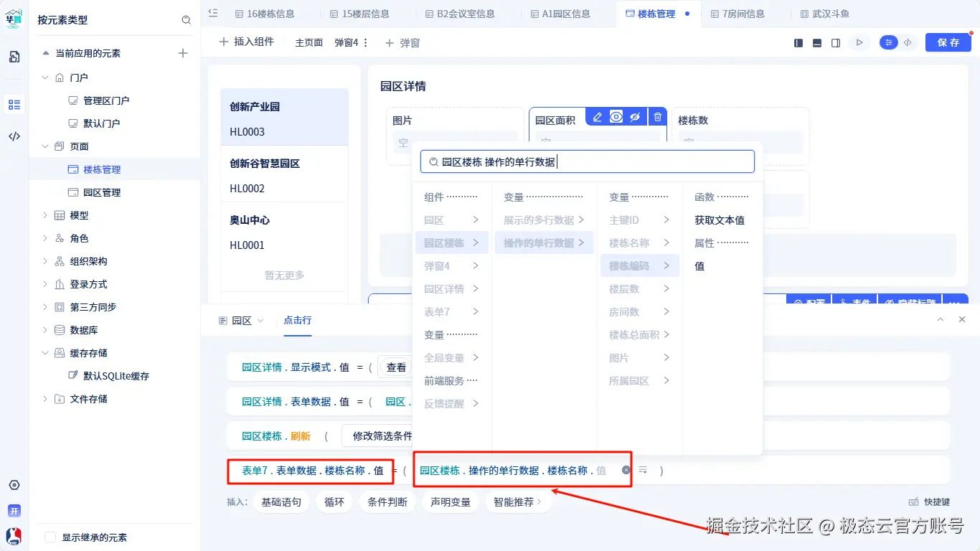Screen dimensions: 980x551
Task: Switch to the 16楼栋信息 tab
Action: point(263,14)
